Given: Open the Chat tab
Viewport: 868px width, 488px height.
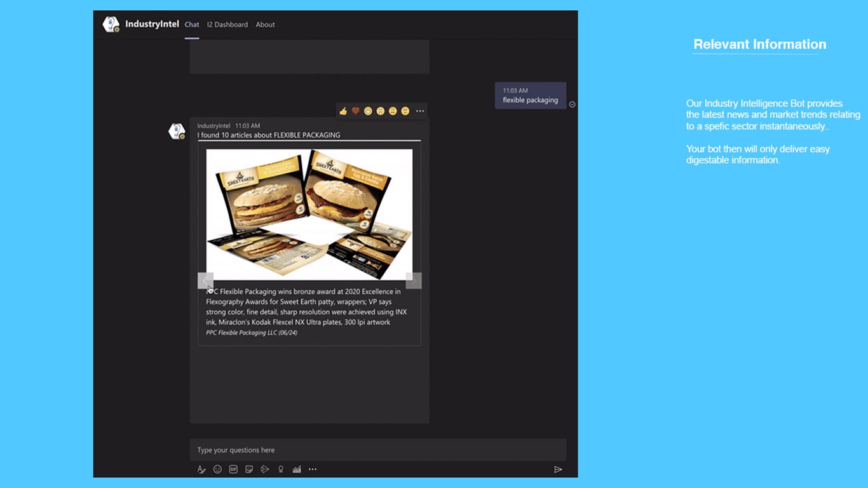Looking at the screenshot, I should pyautogui.click(x=192, y=25).
